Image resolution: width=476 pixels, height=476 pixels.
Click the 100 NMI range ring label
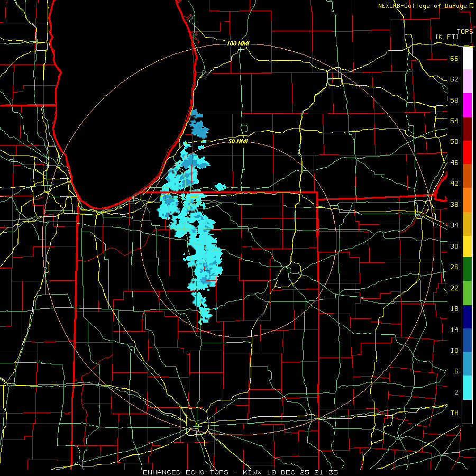[238, 43]
